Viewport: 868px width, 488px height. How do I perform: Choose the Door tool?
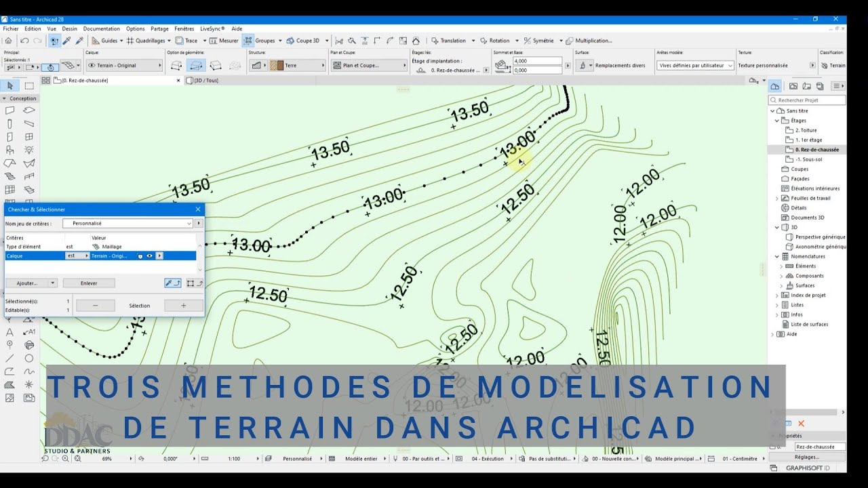[10, 137]
